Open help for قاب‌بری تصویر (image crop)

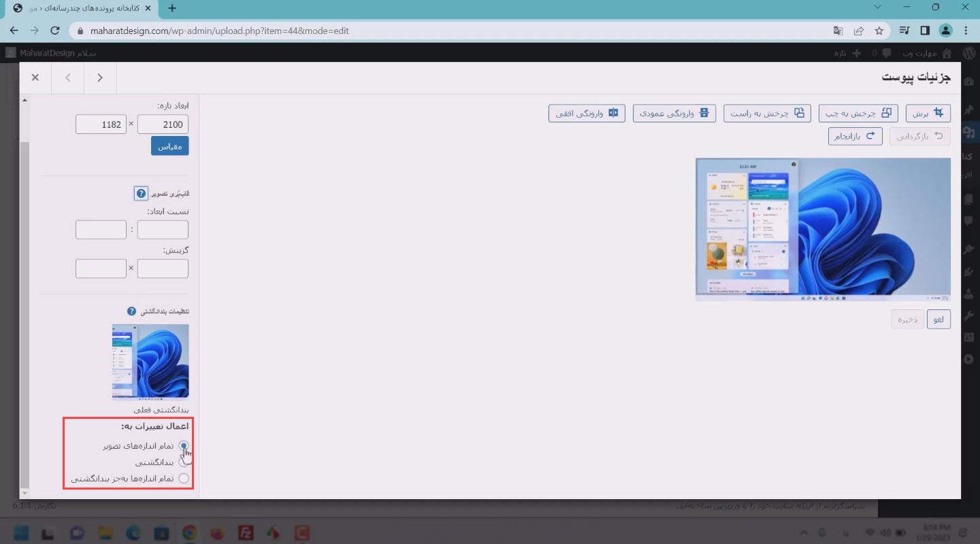pyautogui.click(x=141, y=194)
